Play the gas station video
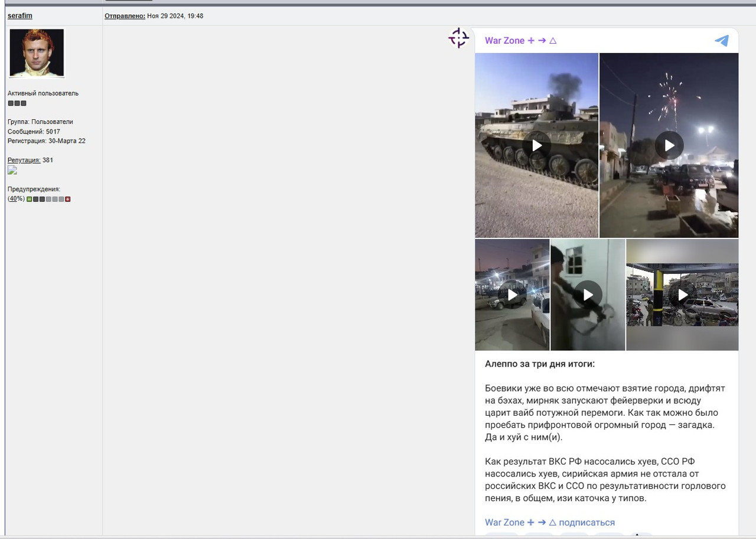Viewport: 756px width, 539px height. click(682, 295)
